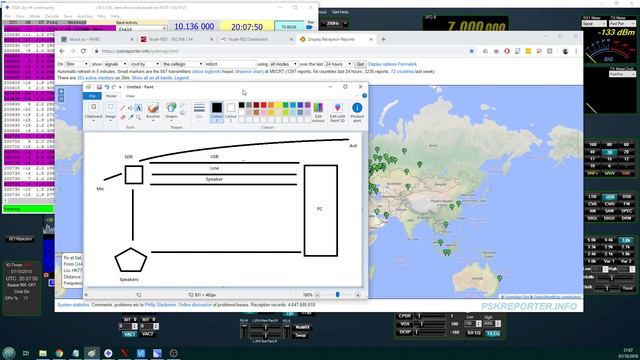640x360 pixels.
Task: Select the 40 band button in SDR panel
Action: coord(593,152)
